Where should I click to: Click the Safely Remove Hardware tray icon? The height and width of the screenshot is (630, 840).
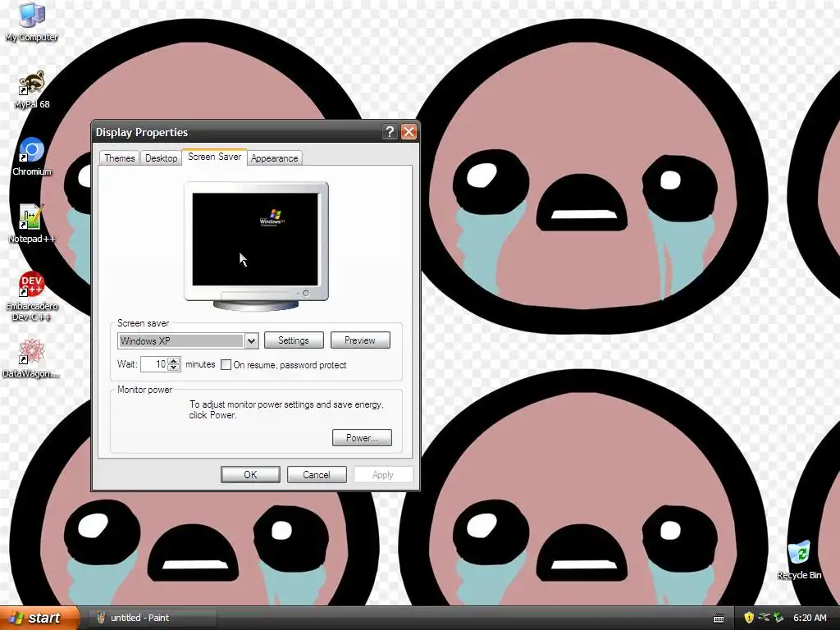click(764, 618)
